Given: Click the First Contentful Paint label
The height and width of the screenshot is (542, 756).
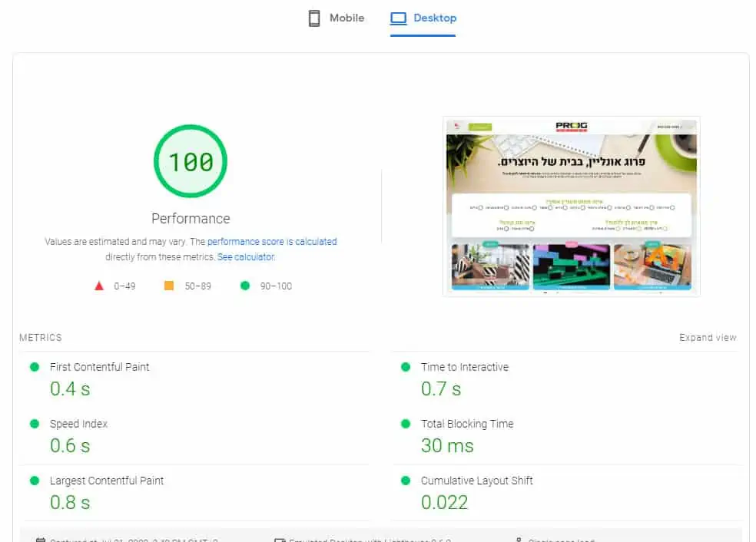Looking at the screenshot, I should pyautogui.click(x=99, y=367).
